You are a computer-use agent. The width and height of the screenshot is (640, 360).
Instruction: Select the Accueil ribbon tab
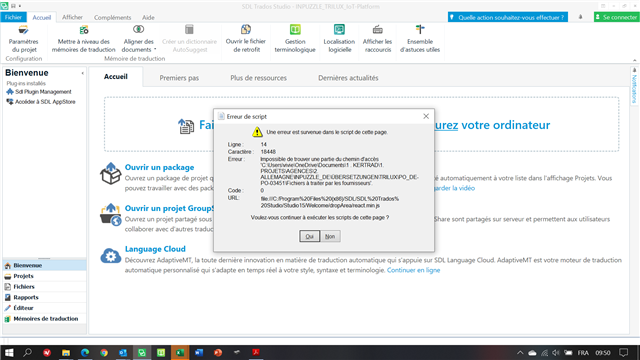pos(42,17)
